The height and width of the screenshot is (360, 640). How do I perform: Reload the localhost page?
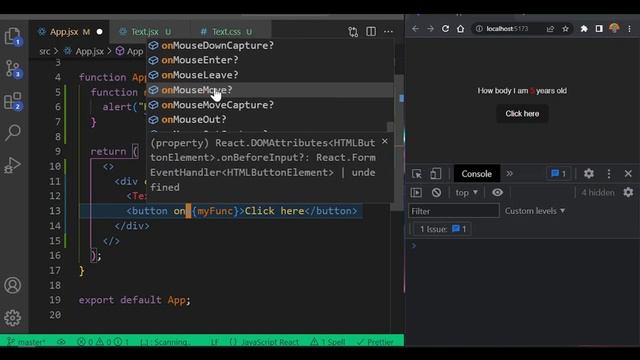tap(445, 29)
